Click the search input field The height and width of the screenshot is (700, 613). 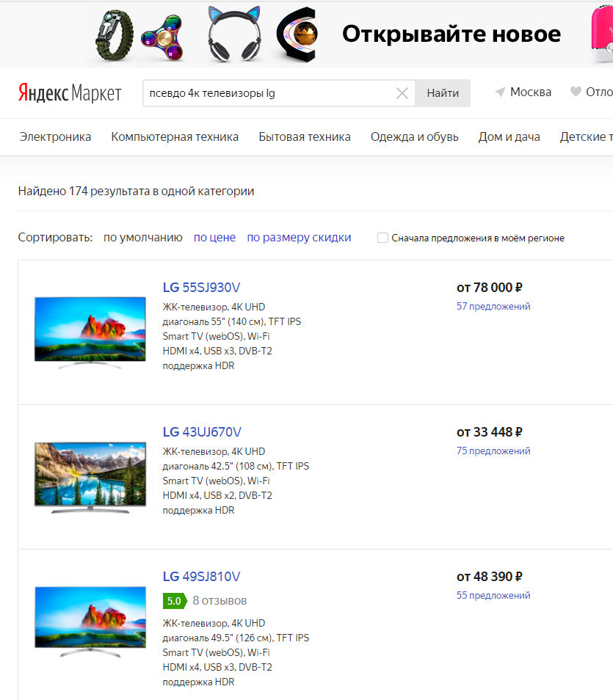pyautogui.click(x=268, y=93)
